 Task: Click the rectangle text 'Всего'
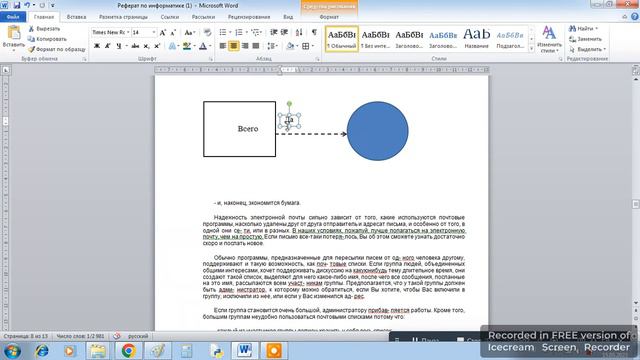248,129
